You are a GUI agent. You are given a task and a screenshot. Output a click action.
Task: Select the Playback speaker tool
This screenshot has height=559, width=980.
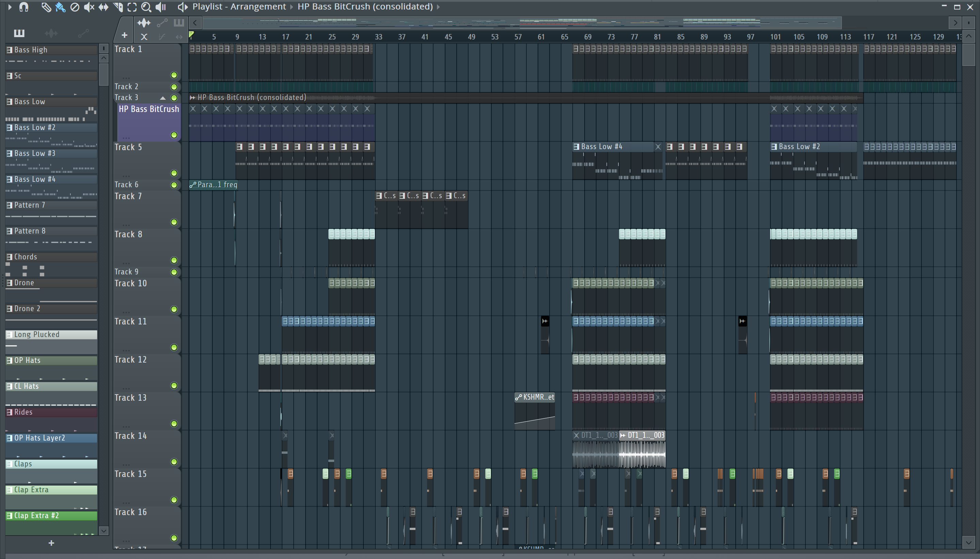point(161,7)
